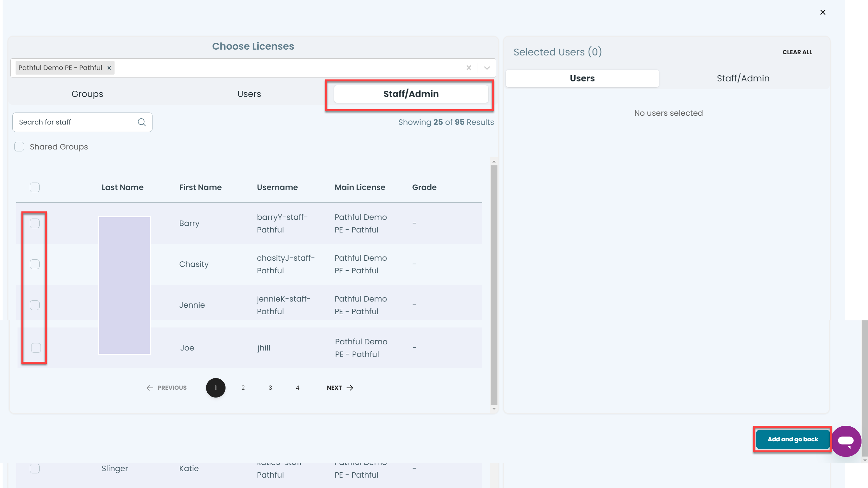Viewport: 868px width, 488px height.
Task: Click the Last Name column header
Action: click(x=122, y=187)
